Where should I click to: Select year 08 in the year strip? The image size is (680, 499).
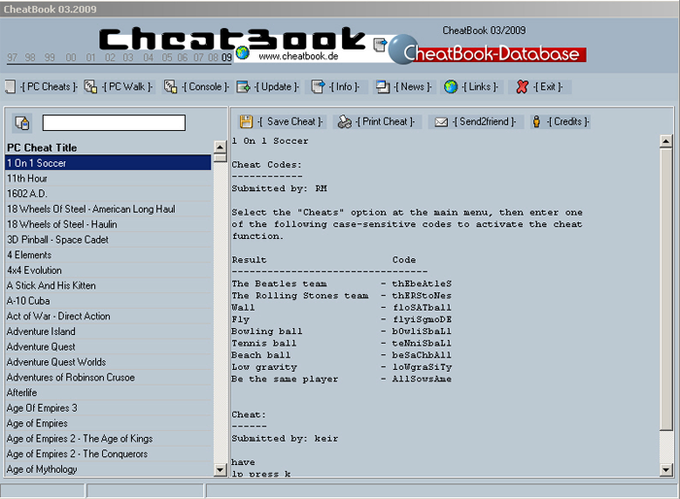212,58
